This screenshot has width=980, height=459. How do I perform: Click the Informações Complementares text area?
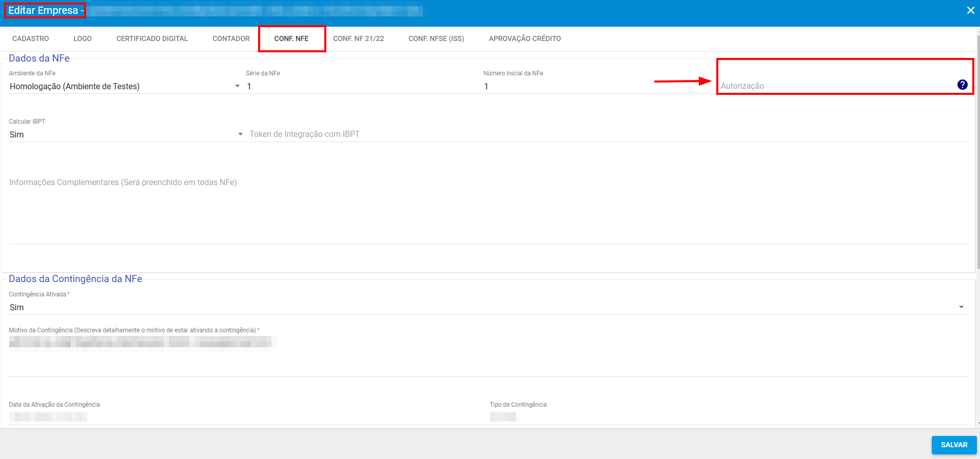(x=488, y=210)
